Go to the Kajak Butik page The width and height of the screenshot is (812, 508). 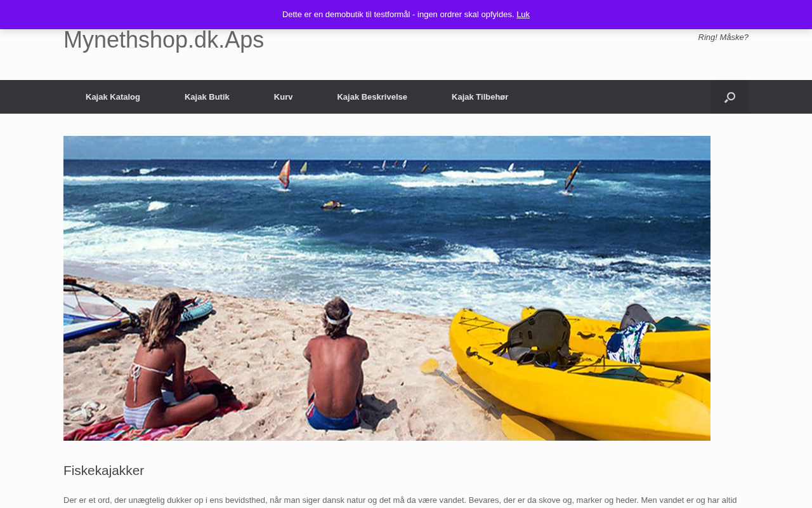(x=207, y=97)
